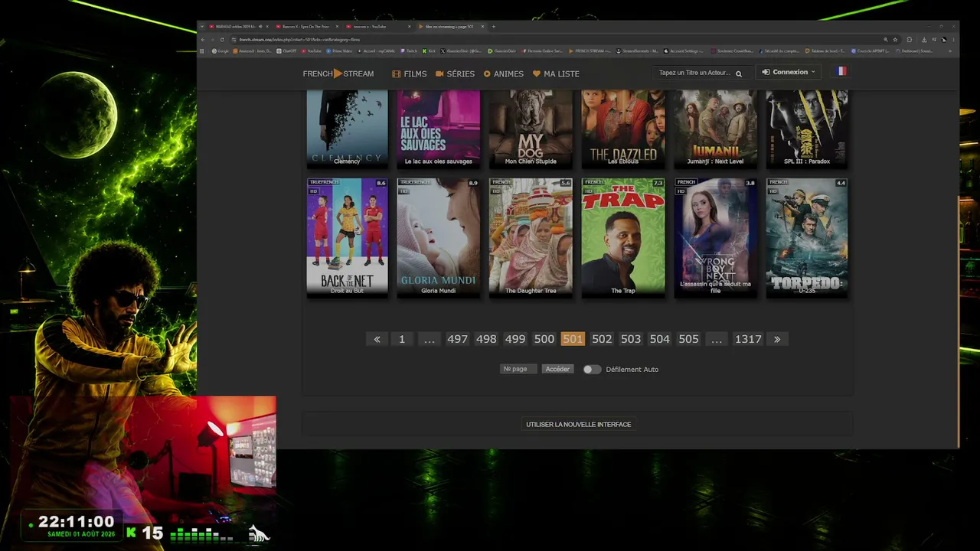This screenshot has width=980, height=551.
Task: Open the Gloria Mundi poster
Action: click(439, 237)
